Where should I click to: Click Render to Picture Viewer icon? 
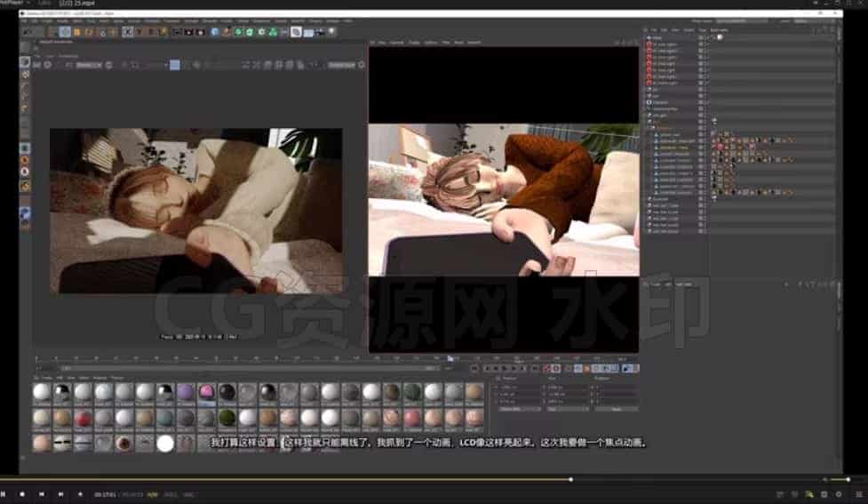pyautogui.click(x=188, y=32)
